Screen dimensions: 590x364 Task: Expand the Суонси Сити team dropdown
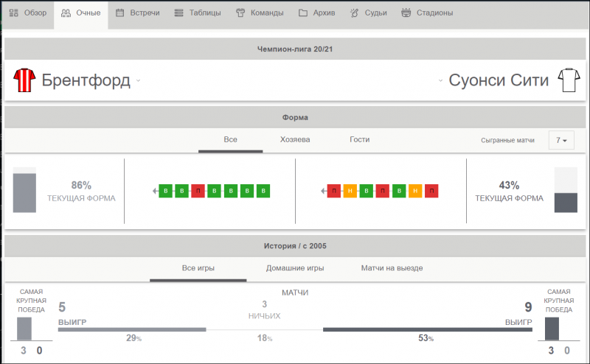[440, 80]
